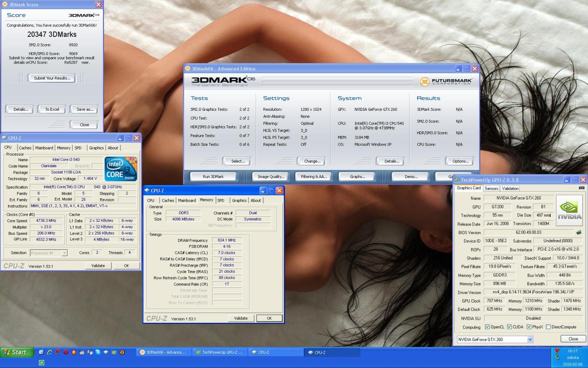Viewport: 588px width, 368px height.
Task: Click the Core Speed 4738.3 MHz field
Action: point(46,221)
